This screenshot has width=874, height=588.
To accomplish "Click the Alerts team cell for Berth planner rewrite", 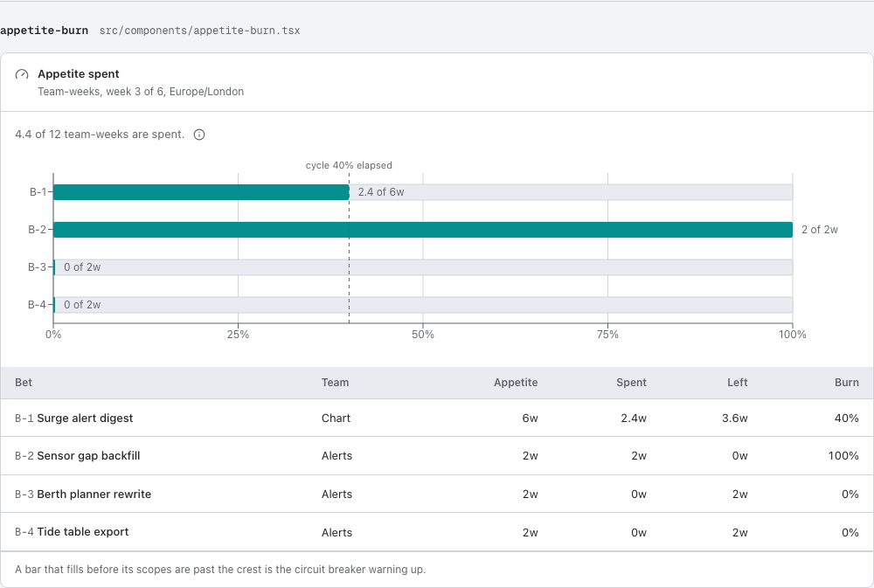I will click(336, 495).
